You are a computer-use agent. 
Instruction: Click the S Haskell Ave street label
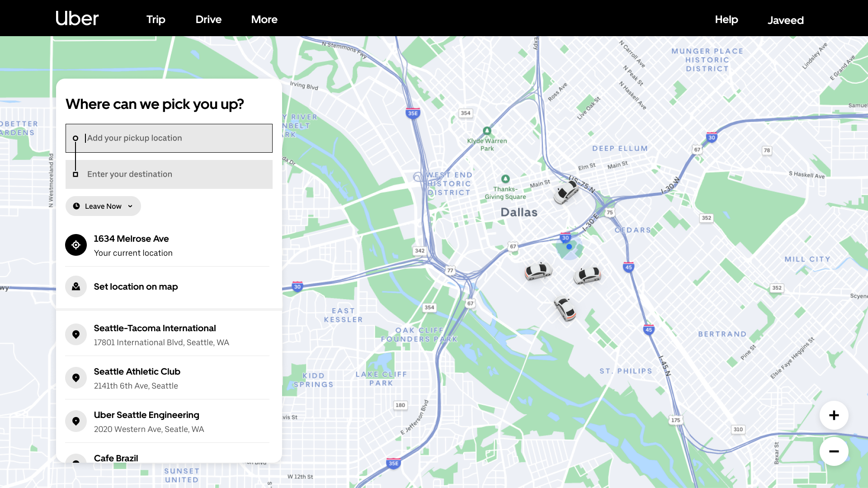click(x=807, y=175)
